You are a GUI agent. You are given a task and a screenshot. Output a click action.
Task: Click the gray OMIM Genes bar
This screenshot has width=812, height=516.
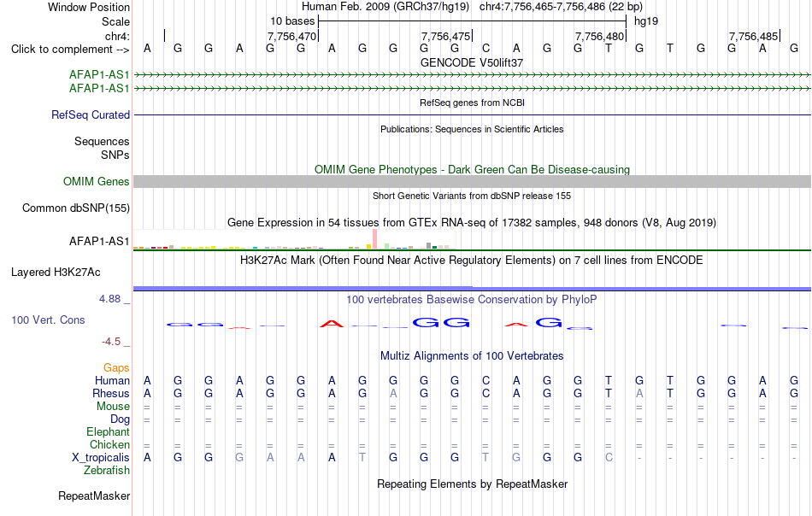tap(472, 182)
